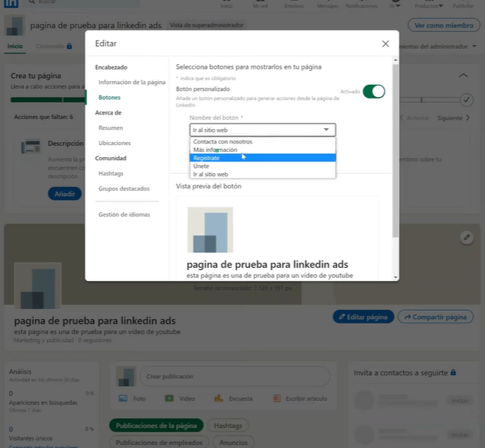
Task: Open 'Gestión de idiomas' in the sidebar
Action: (124, 214)
